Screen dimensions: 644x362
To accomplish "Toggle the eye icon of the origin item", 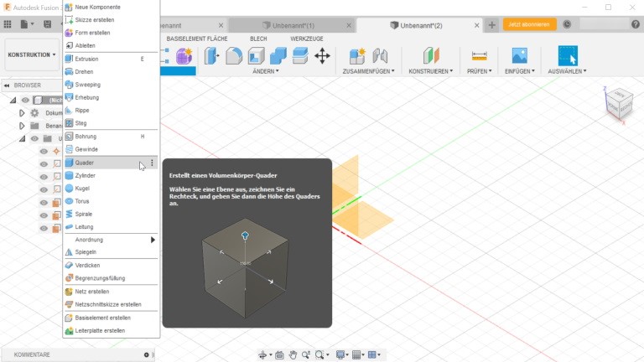I will pyautogui.click(x=44, y=151).
